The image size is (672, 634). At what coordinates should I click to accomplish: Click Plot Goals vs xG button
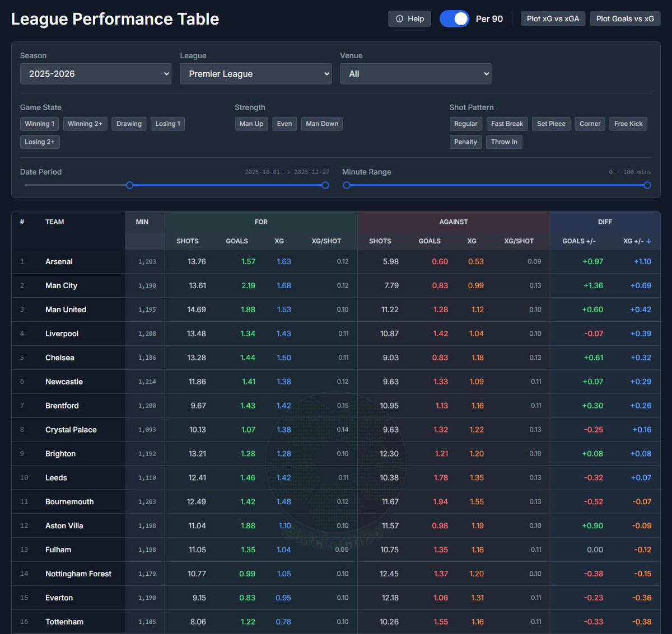(625, 18)
